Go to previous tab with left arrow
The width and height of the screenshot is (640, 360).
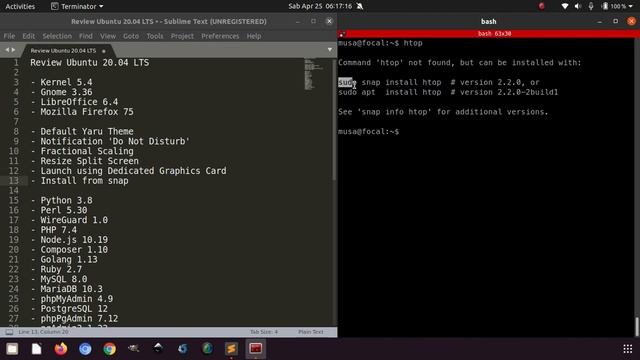pos(7,50)
